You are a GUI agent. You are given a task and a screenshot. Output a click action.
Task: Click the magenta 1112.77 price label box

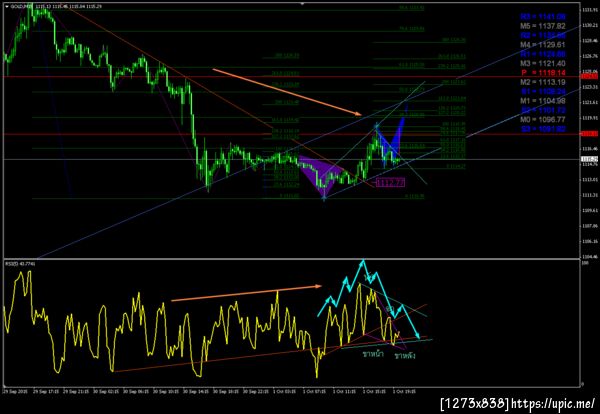[x=390, y=183]
